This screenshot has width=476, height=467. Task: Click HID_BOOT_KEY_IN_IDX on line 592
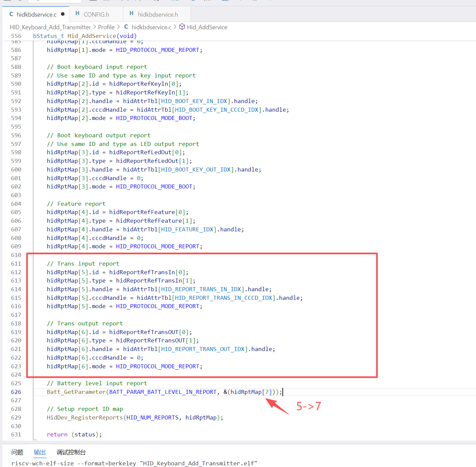[x=194, y=101]
